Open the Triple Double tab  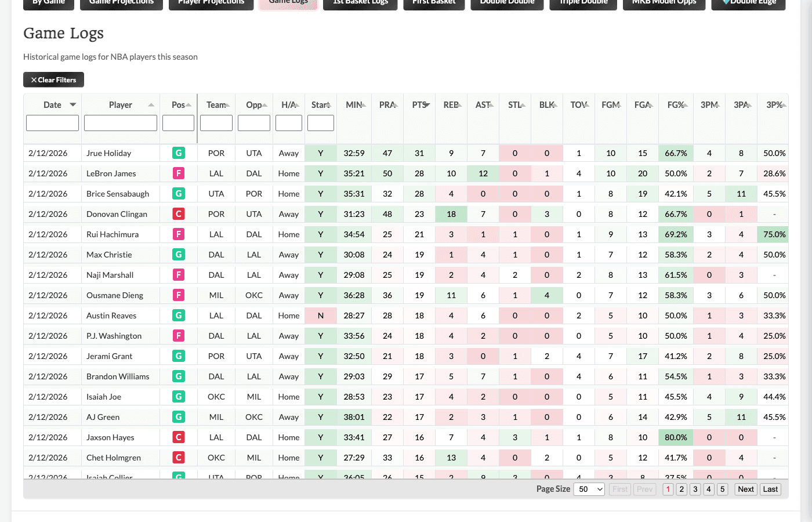(583, 2)
